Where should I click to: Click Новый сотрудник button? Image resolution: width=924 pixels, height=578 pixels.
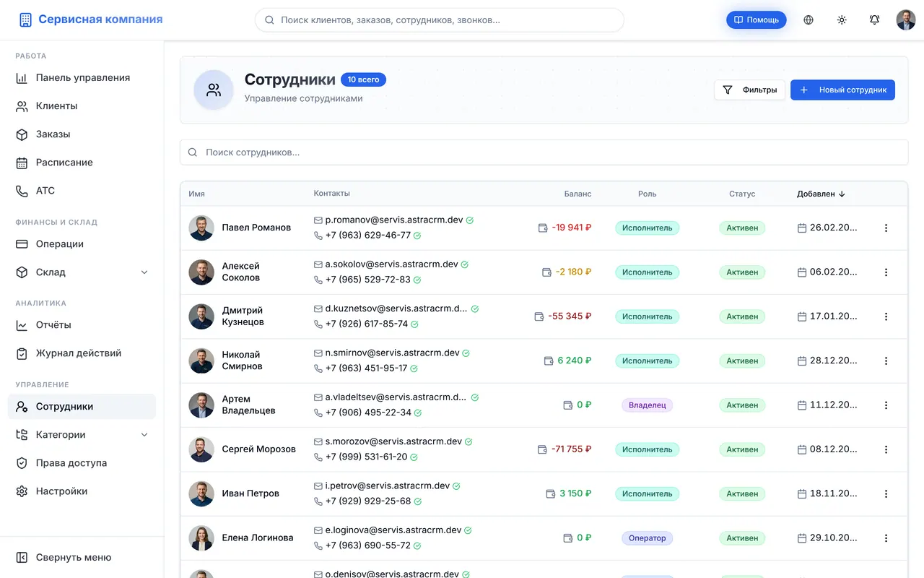pyautogui.click(x=842, y=90)
